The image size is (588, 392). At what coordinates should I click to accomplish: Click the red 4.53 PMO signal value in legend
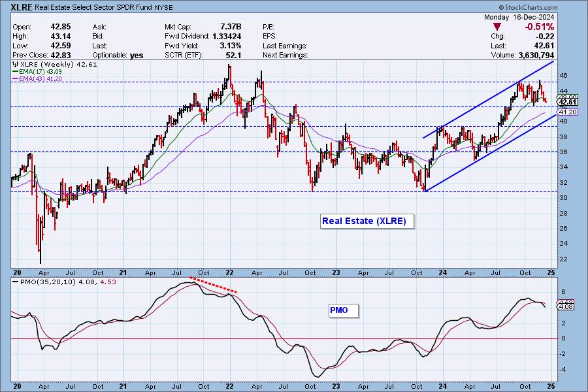(107, 282)
